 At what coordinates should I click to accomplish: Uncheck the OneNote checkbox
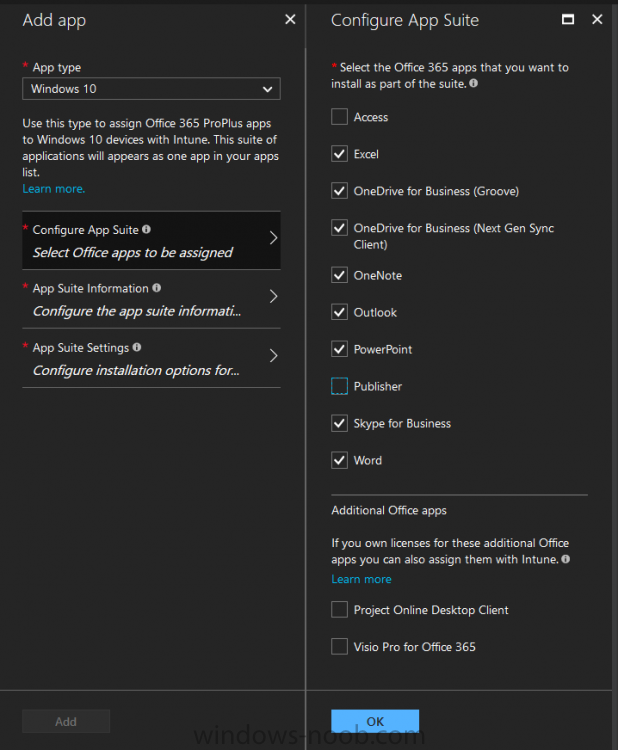click(340, 275)
